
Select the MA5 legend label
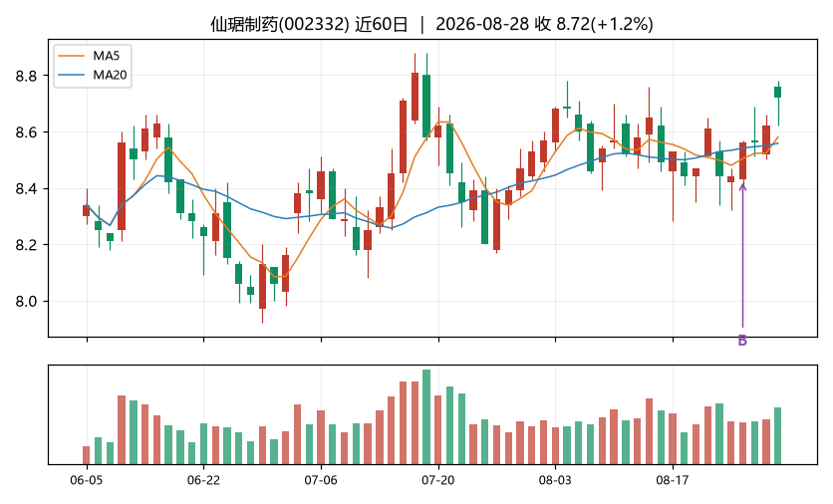107,56
